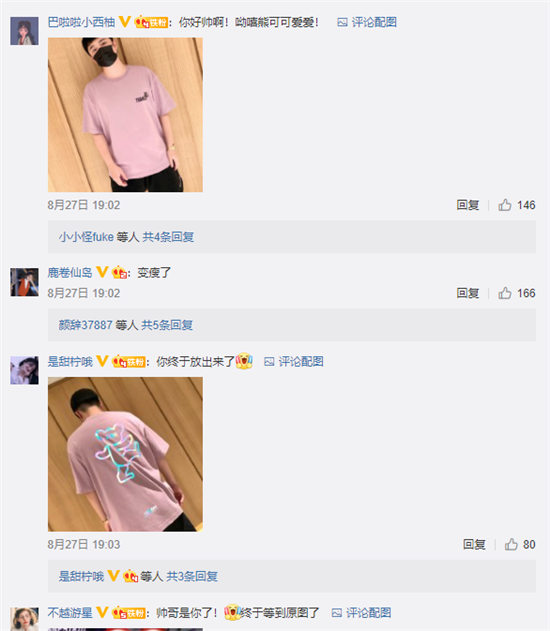View the front-facing pink T-shirt photo
The height and width of the screenshot is (631, 550).
tap(125, 115)
